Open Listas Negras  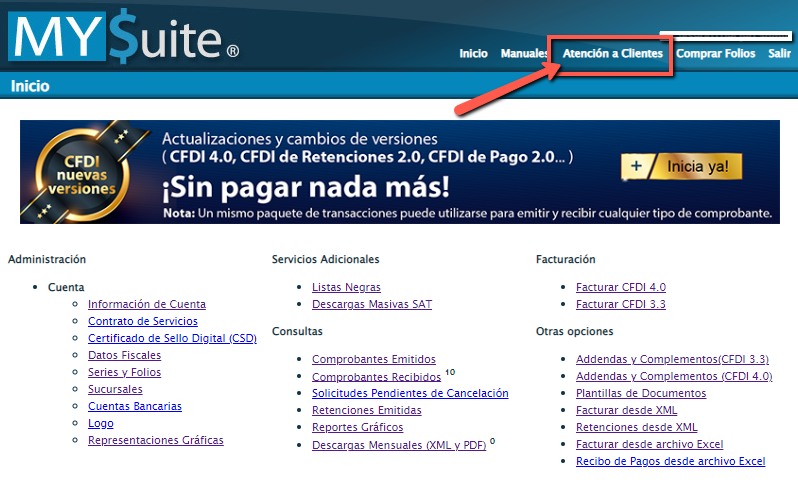[x=346, y=287]
